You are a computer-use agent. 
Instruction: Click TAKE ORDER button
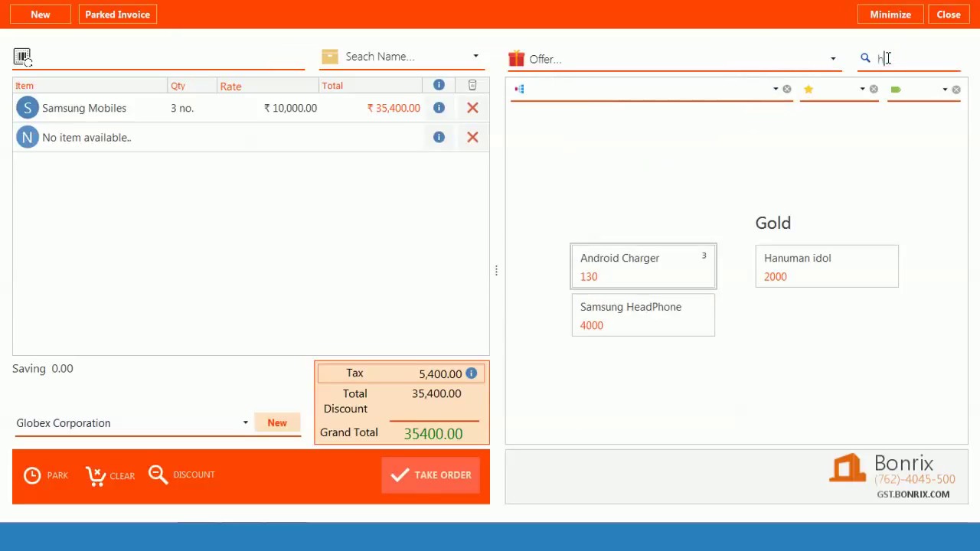pyautogui.click(x=431, y=475)
